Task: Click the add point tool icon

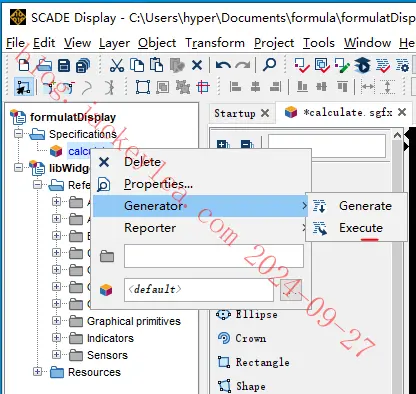Action: pos(50,87)
